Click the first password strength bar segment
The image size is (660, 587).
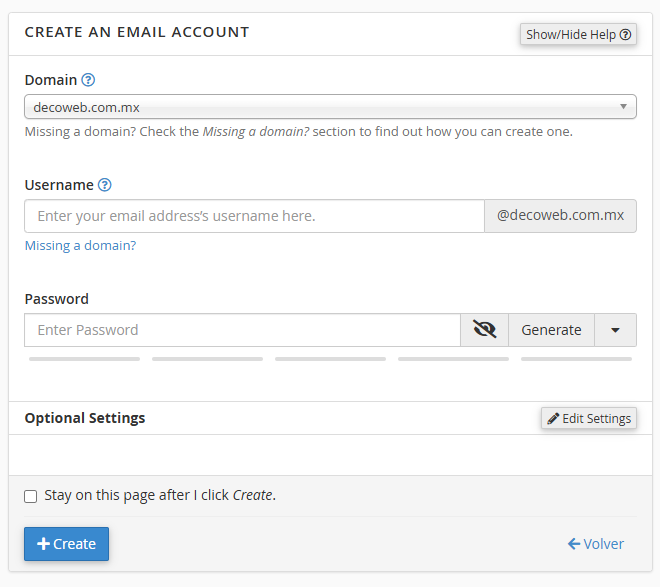click(x=85, y=358)
